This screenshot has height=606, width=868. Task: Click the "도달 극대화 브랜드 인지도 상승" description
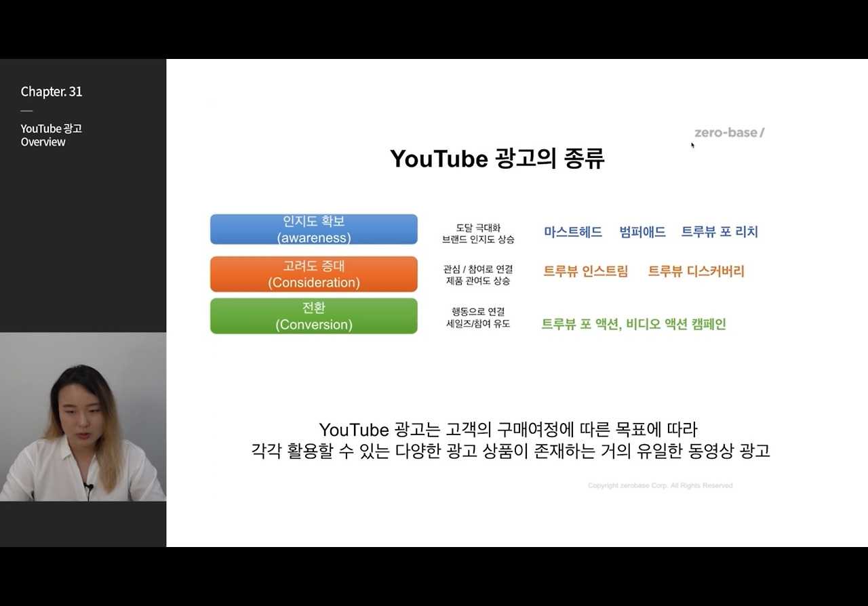coord(478,234)
